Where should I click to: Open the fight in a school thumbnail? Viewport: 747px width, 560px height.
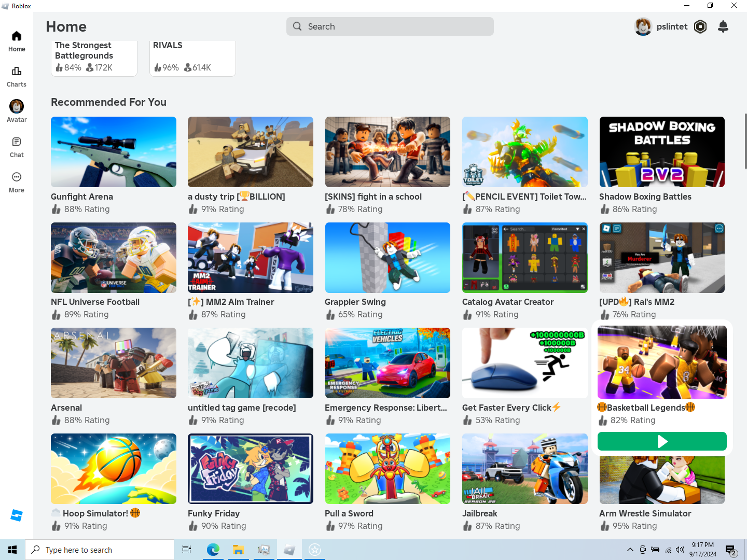click(388, 152)
